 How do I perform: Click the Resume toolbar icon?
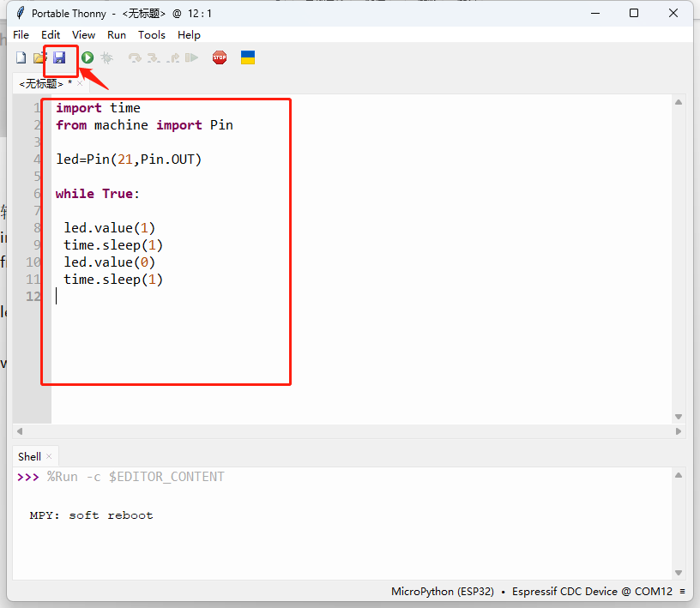191,57
